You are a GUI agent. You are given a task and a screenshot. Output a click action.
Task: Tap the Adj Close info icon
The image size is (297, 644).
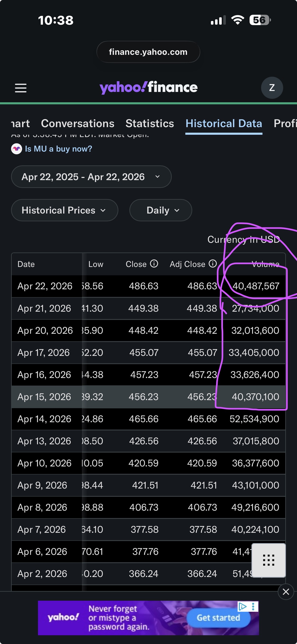point(213,263)
